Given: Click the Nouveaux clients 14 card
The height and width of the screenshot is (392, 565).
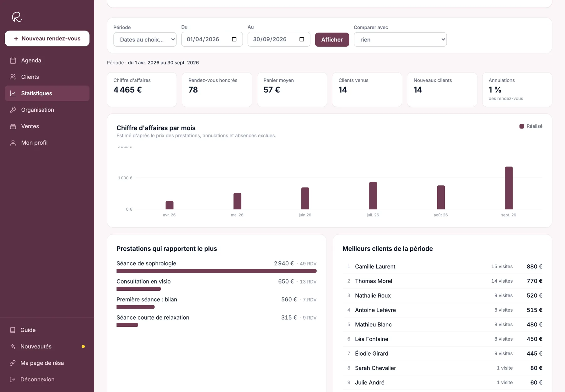Looking at the screenshot, I should (x=442, y=90).
